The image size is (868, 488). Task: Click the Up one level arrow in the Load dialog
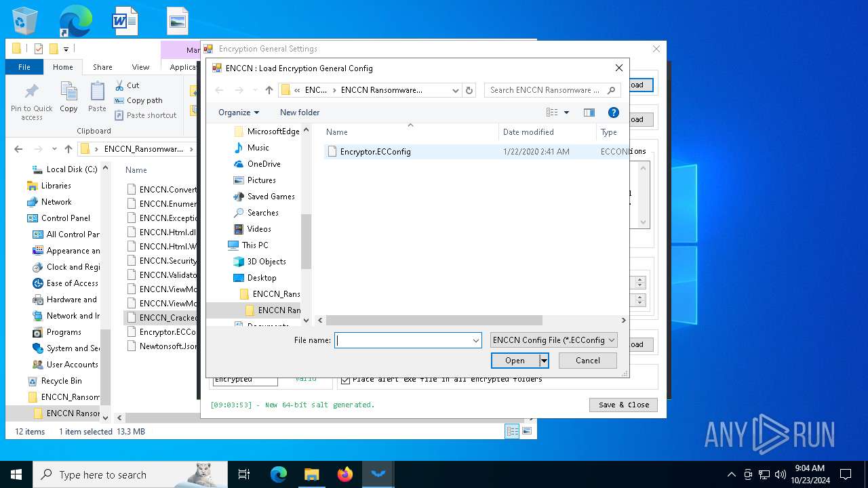pyautogui.click(x=269, y=90)
